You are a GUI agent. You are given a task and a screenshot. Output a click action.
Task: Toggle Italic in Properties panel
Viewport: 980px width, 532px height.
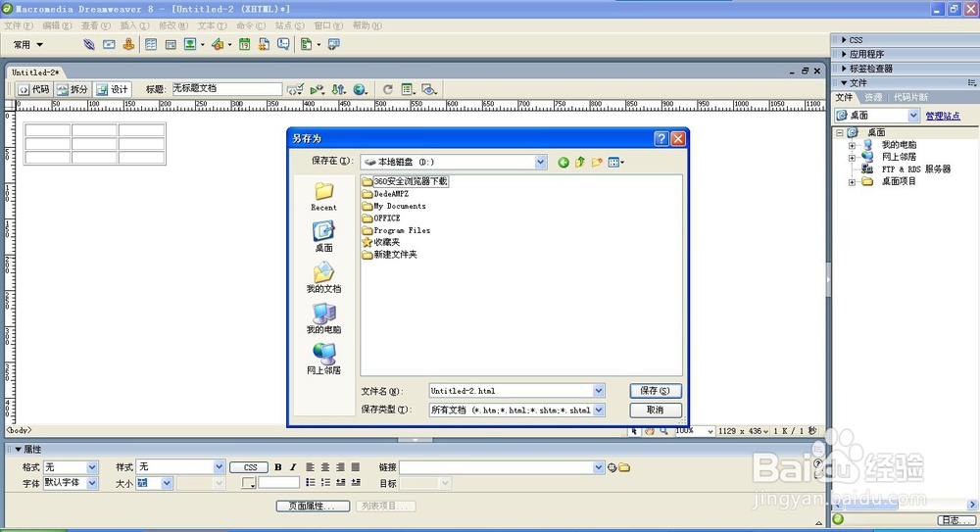(x=292, y=467)
